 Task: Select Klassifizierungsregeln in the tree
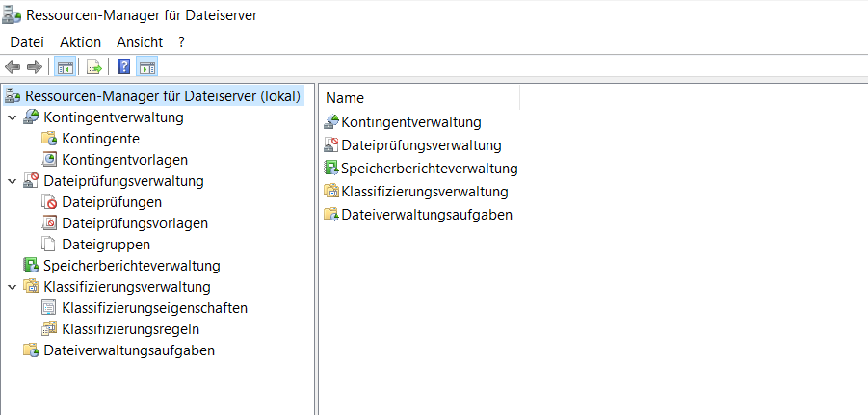(x=130, y=329)
